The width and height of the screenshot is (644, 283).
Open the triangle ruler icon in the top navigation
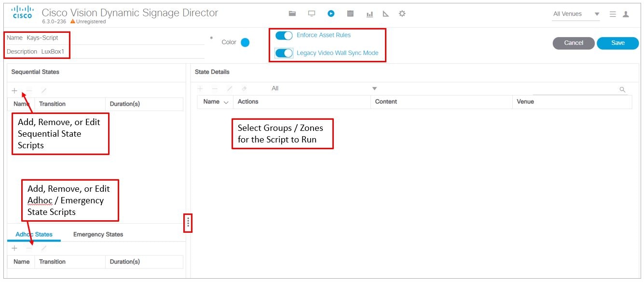click(x=385, y=14)
